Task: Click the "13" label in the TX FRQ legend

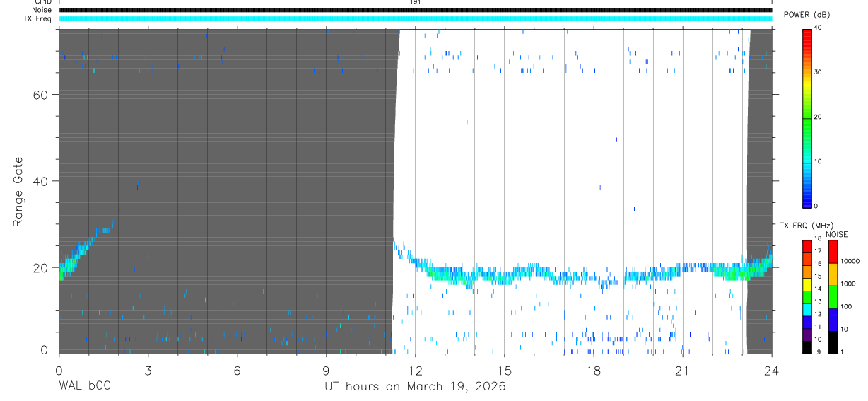Action: point(819,301)
